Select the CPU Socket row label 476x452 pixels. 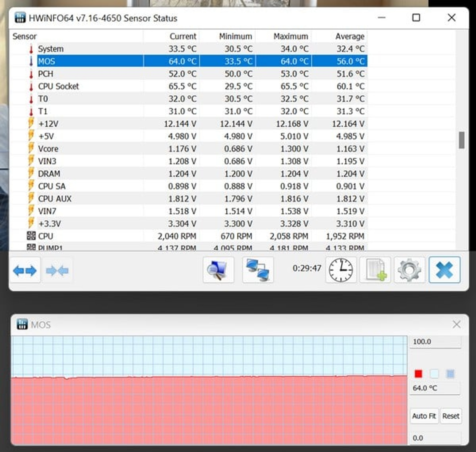[59, 86]
